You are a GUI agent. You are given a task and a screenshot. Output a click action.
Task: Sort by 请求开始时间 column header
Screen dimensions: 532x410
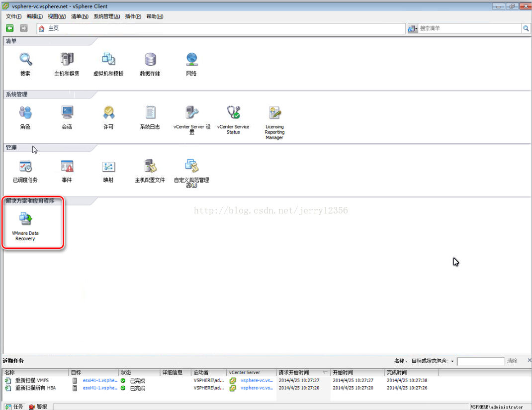click(x=303, y=373)
